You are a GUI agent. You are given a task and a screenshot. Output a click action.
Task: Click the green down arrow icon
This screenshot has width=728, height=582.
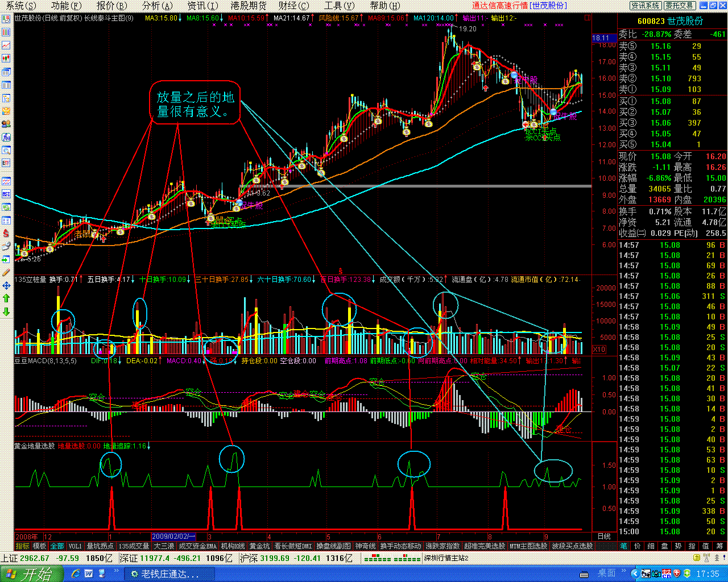click(x=6, y=311)
